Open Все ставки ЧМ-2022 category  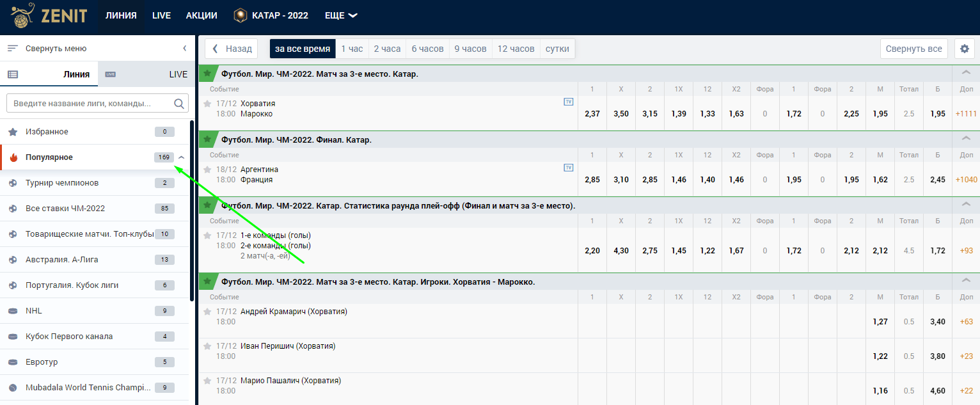click(x=94, y=209)
